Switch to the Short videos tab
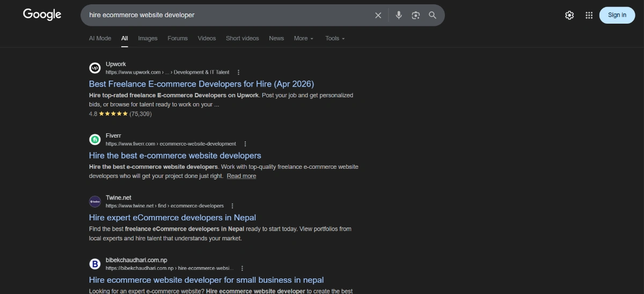 click(242, 38)
